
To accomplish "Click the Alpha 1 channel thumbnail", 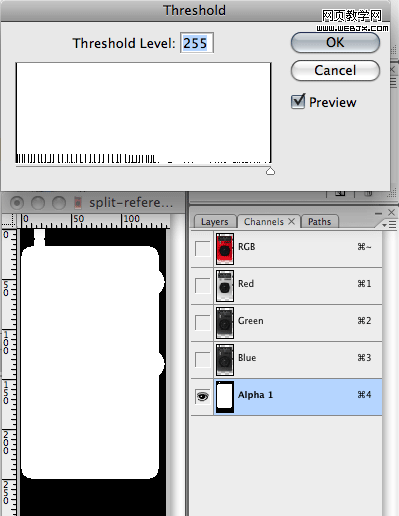I will point(225,397).
